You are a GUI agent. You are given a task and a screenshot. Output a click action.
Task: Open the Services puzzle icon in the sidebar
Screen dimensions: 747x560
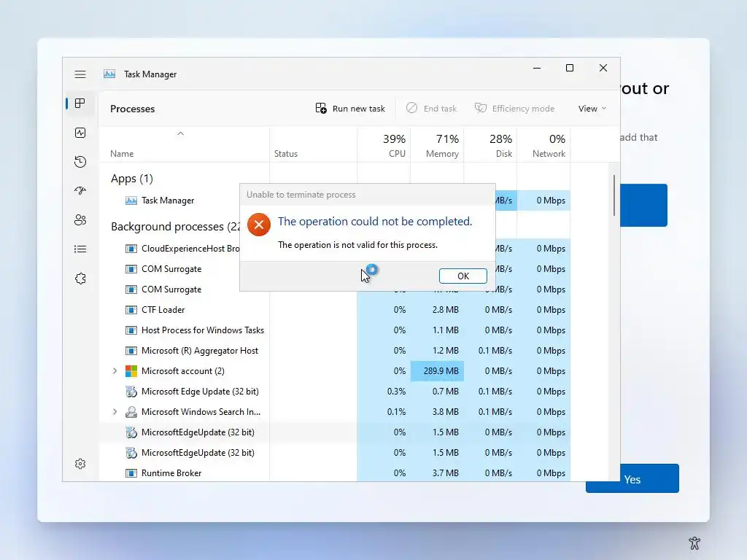(x=80, y=279)
